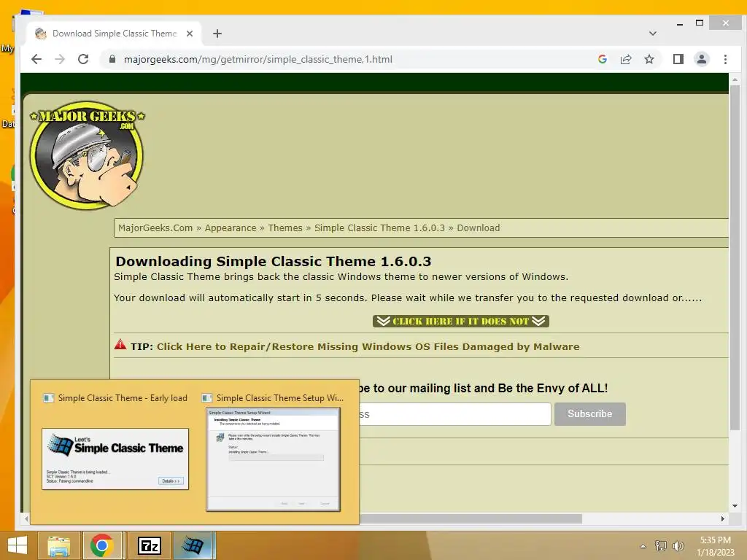Select the Download Simple Classic Theme tab
This screenshot has width=747, height=560.
(x=115, y=34)
